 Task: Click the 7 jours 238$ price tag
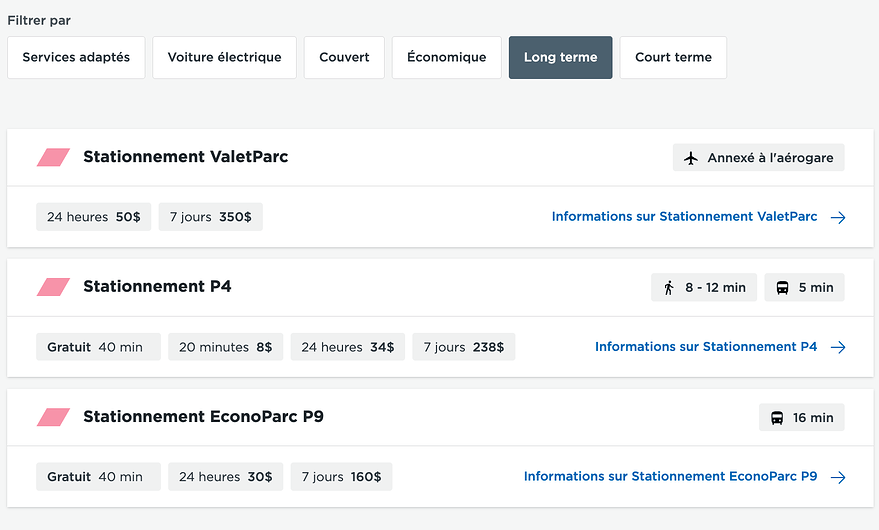[x=464, y=347]
